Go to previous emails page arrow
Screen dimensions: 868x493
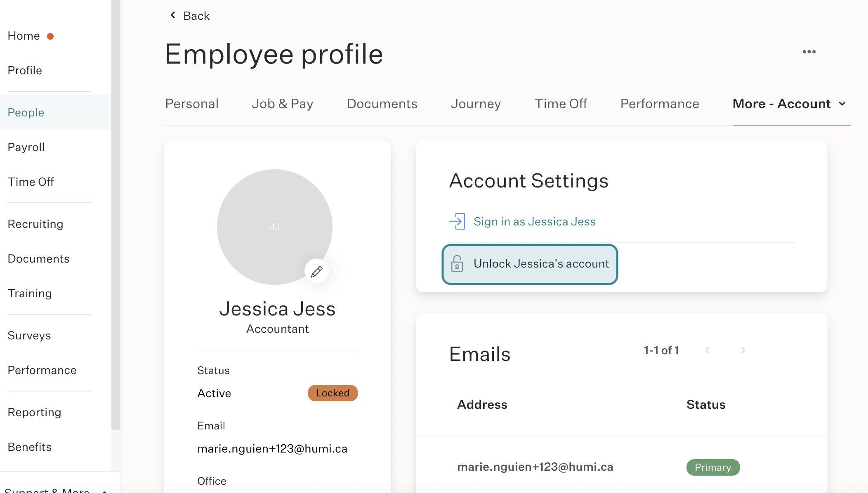coord(708,350)
